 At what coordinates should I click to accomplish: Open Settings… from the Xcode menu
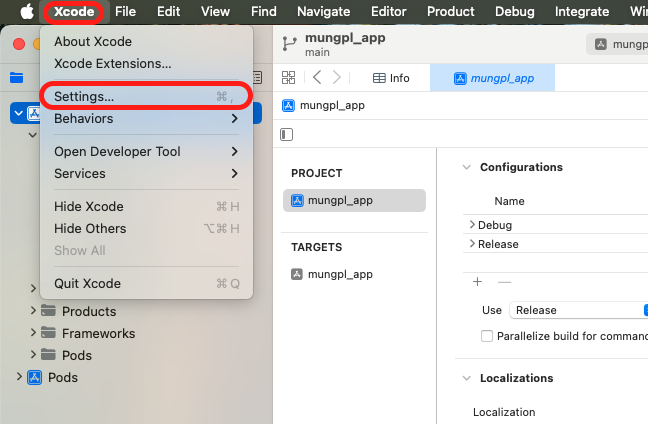(x=146, y=96)
